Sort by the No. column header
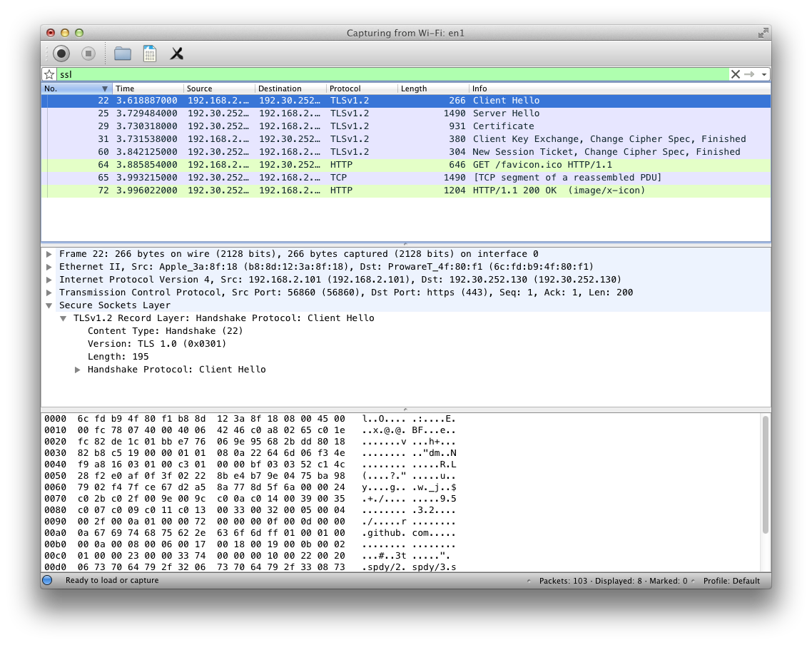Viewport: 812px width, 645px height. point(76,88)
